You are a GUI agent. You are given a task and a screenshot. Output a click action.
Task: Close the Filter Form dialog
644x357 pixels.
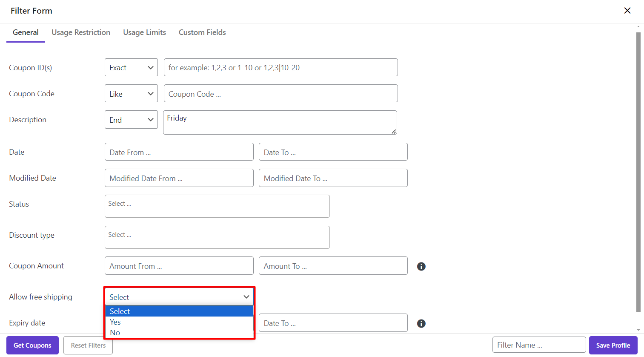click(x=627, y=11)
